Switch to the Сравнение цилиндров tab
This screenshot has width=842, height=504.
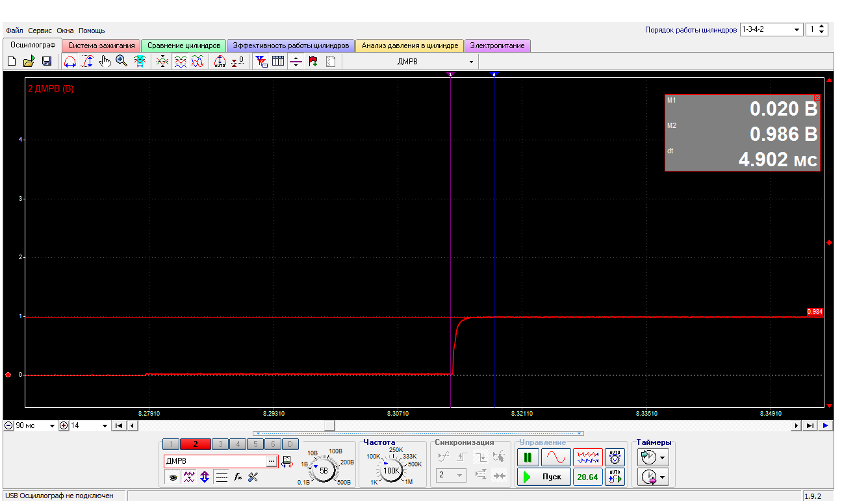point(184,45)
